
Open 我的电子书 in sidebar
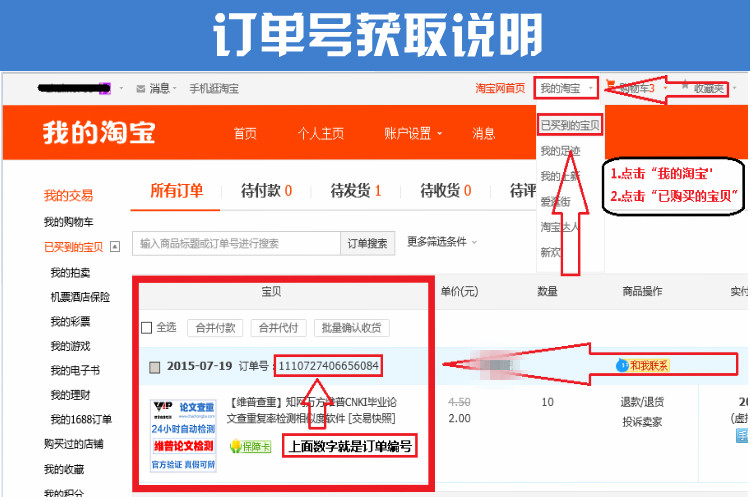click(75, 370)
